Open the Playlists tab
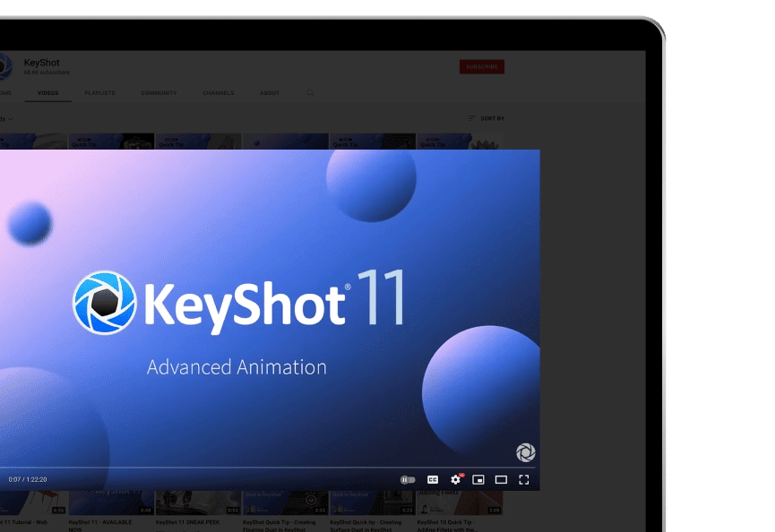The image size is (775, 532). tap(99, 93)
